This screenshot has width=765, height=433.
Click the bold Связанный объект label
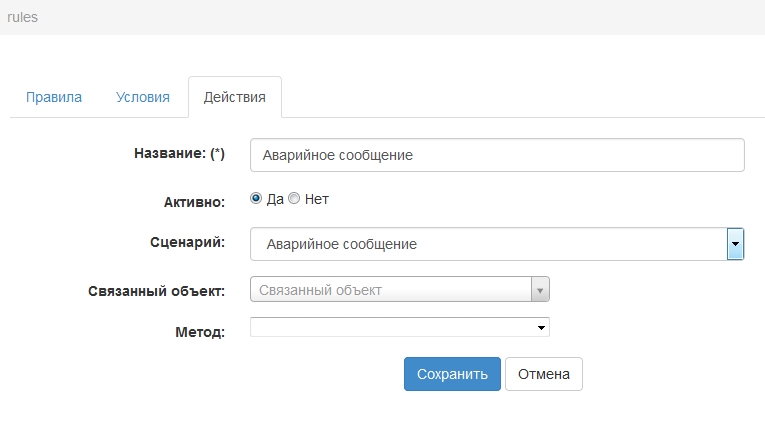[156, 292]
